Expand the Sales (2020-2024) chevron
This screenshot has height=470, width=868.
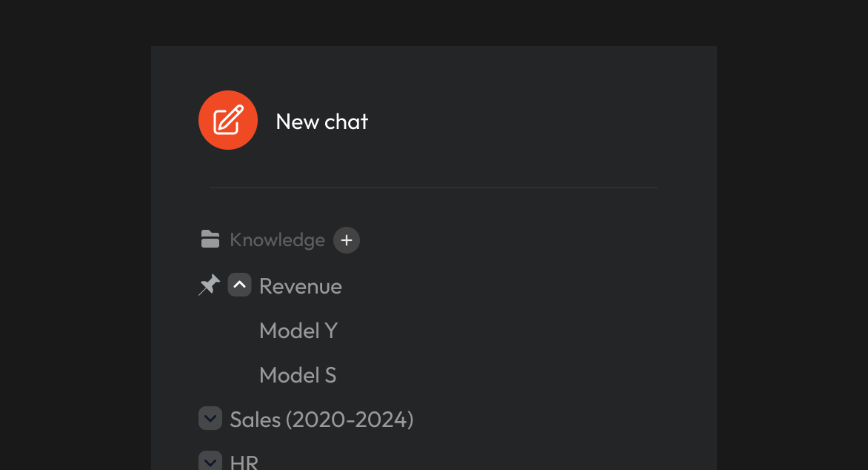click(x=210, y=418)
